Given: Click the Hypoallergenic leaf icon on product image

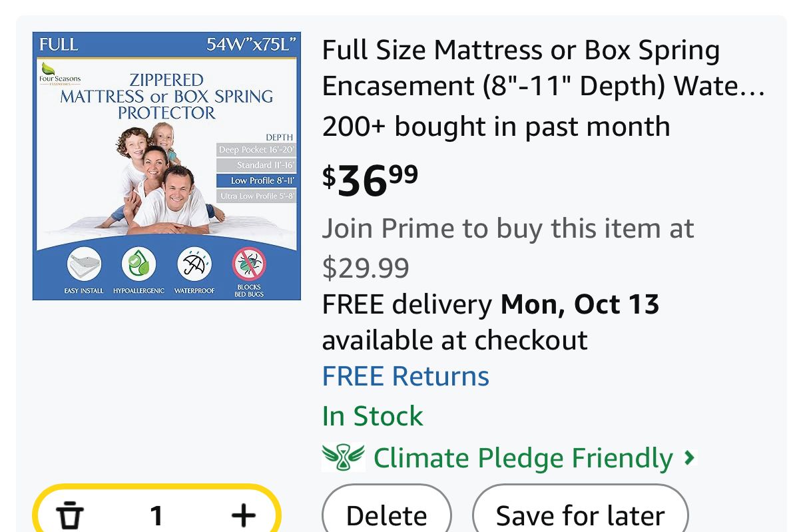Looking at the screenshot, I should click(138, 264).
